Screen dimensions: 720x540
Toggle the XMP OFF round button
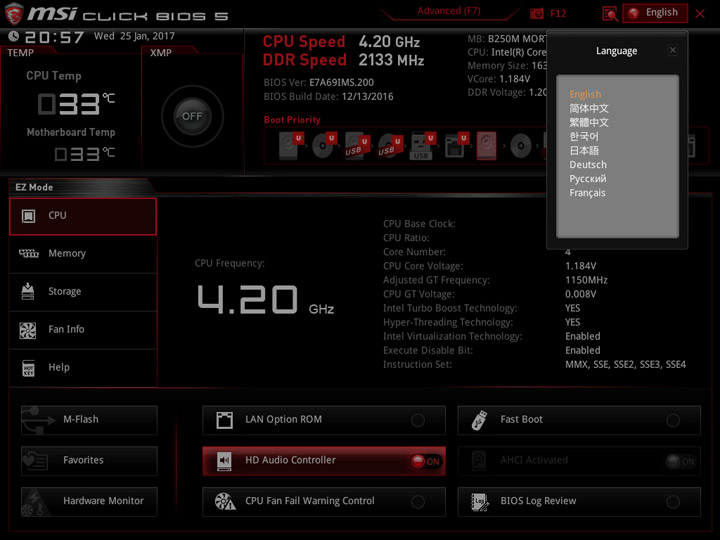coord(192,116)
